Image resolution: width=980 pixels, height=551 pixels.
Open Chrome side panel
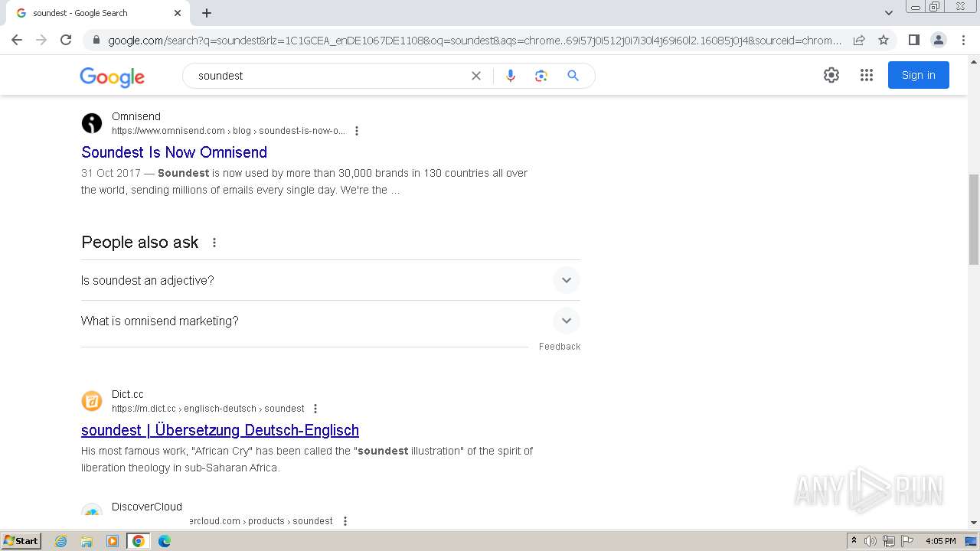point(913,40)
